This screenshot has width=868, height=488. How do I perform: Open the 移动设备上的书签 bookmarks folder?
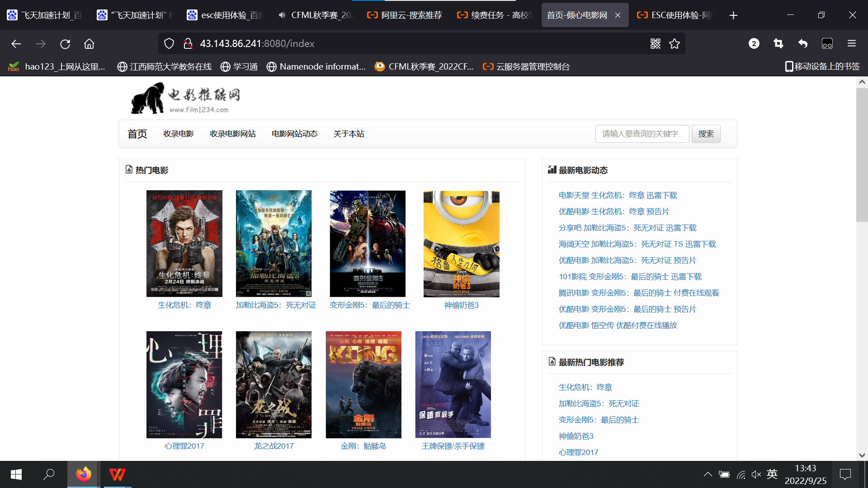[822, 66]
